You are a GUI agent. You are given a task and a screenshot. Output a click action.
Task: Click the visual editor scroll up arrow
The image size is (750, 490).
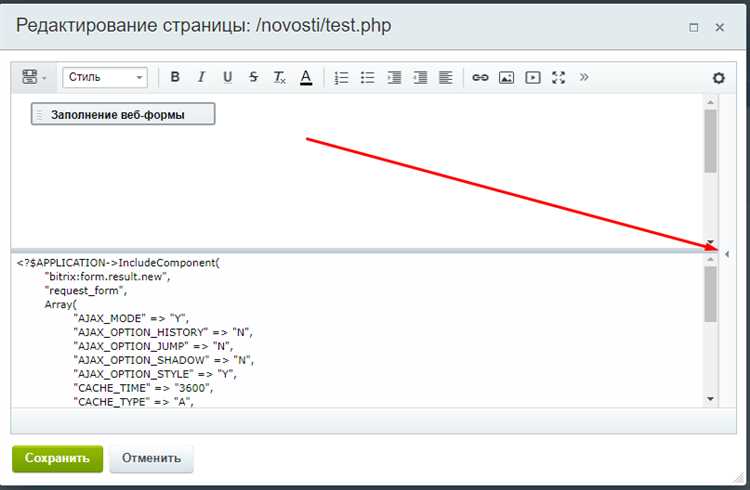(710, 102)
